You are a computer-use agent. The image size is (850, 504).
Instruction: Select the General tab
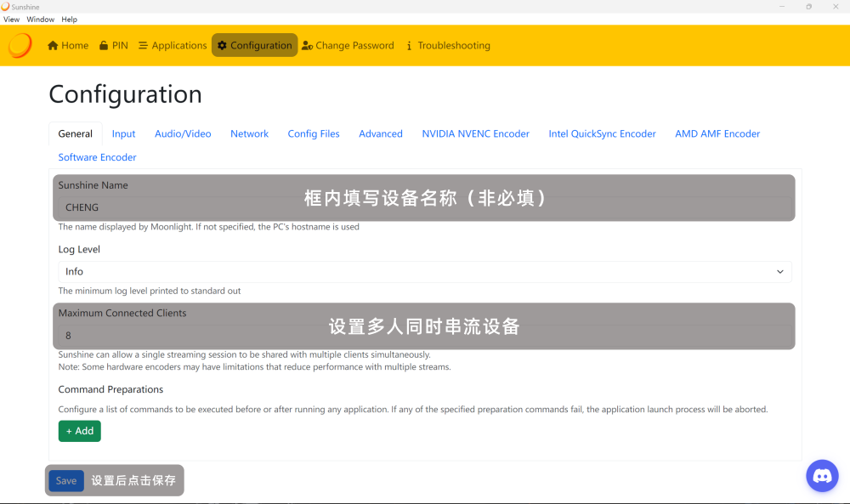76,133
